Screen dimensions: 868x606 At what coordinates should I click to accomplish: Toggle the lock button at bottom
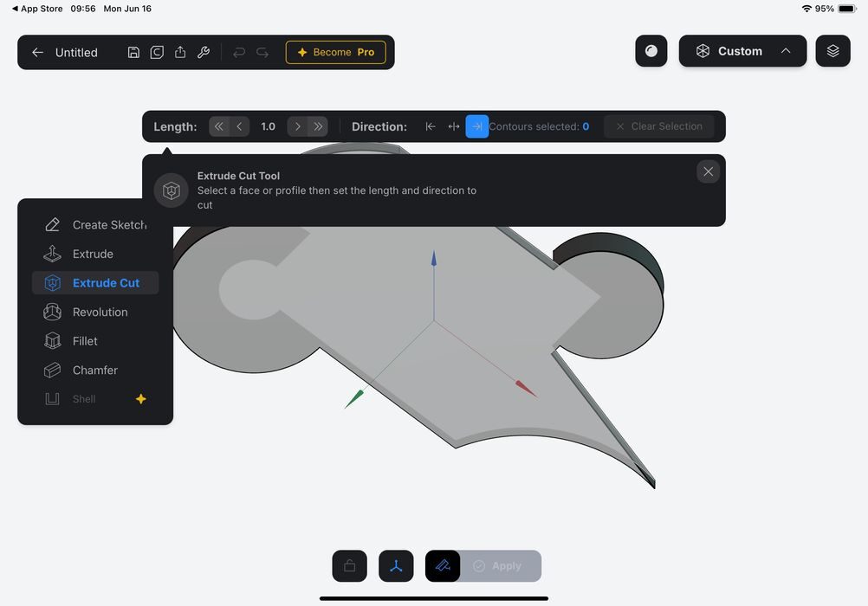(349, 566)
